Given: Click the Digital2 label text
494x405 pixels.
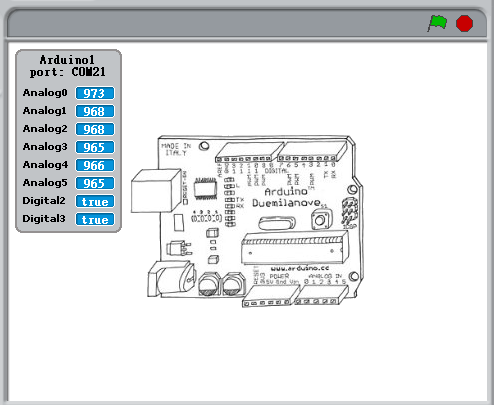Looking at the screenshot, I should click(44, 201).
